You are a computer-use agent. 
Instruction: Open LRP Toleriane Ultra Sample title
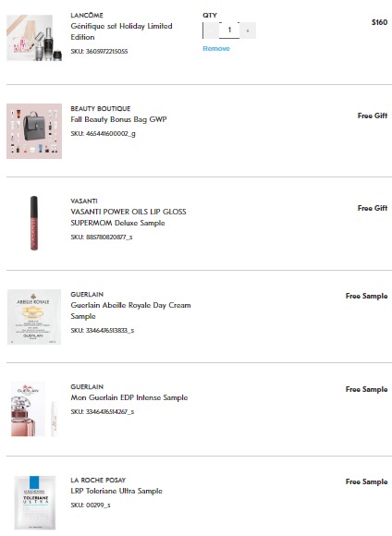point(116,491)
